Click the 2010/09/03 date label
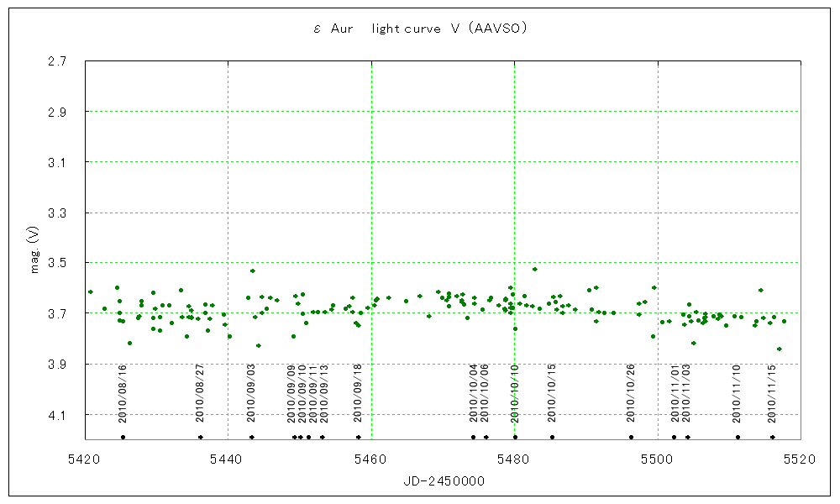The height and width of the screenshot is (504, 840). pyautogui.click(x=251, y=393)
